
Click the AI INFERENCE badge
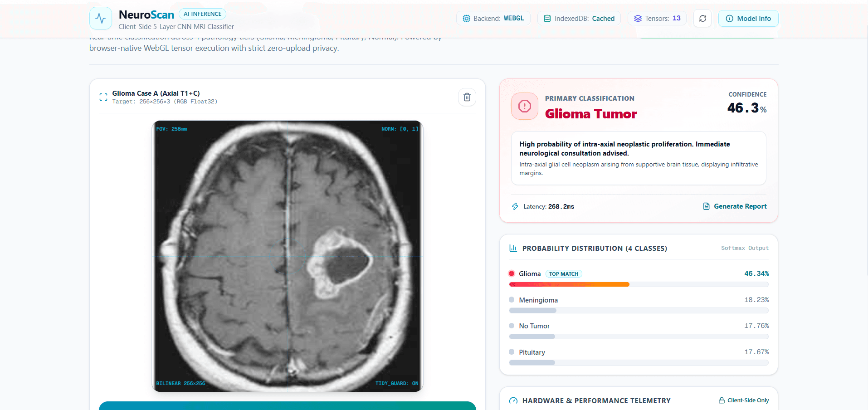click(x=202, y=14)
